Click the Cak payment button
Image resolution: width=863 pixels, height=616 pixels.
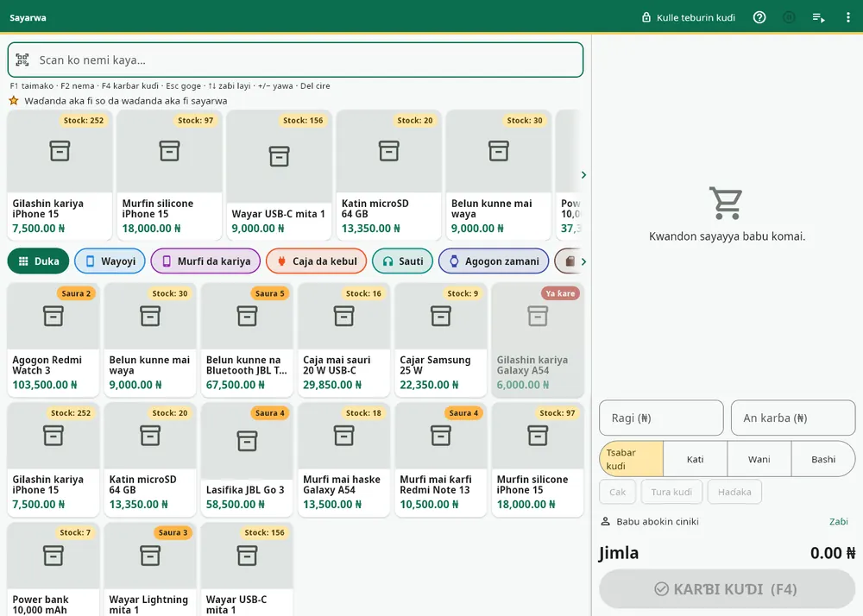tap(618, 492)
